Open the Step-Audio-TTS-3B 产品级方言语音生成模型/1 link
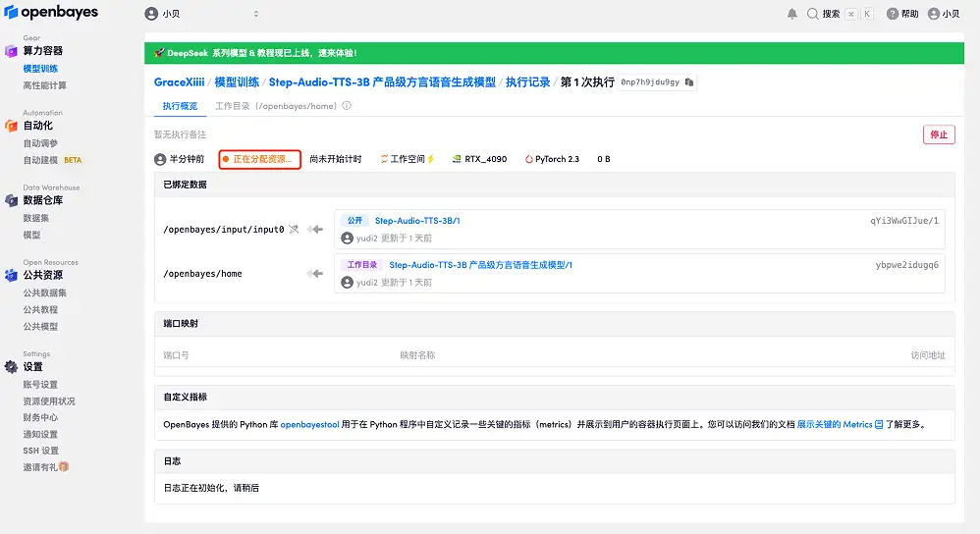Image resolution: width=980 pixels, height=534 pixels. point(480,265)
